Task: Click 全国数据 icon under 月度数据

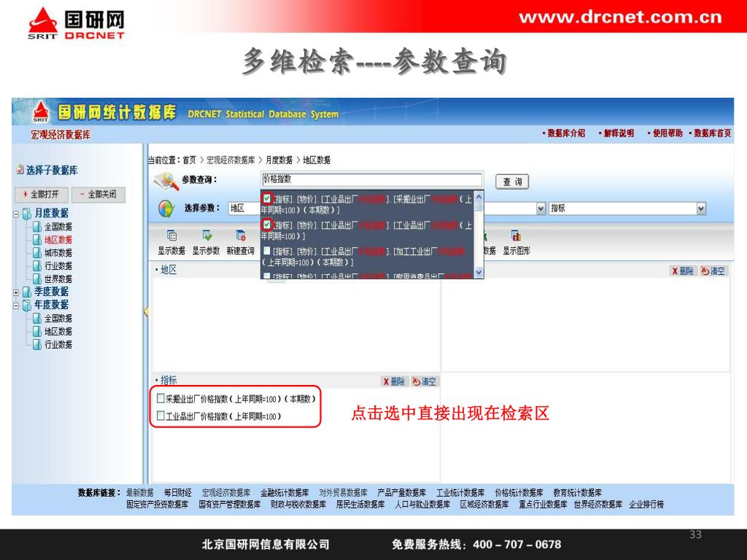Action: pos(37,227)
